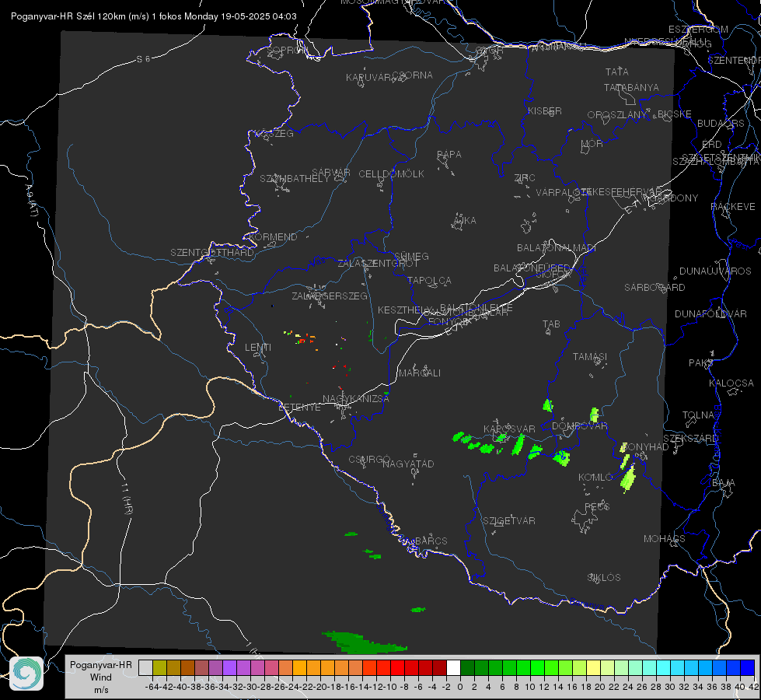Pick the olive swatch at the -64 label

(159, 667)
